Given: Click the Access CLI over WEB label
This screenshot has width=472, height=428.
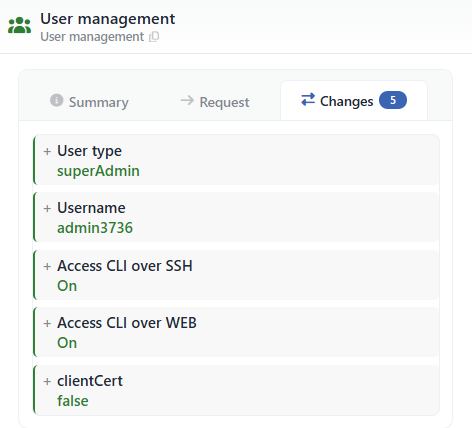Looking at the screenshot, I should pyautogui.click(x=127, y=323).
